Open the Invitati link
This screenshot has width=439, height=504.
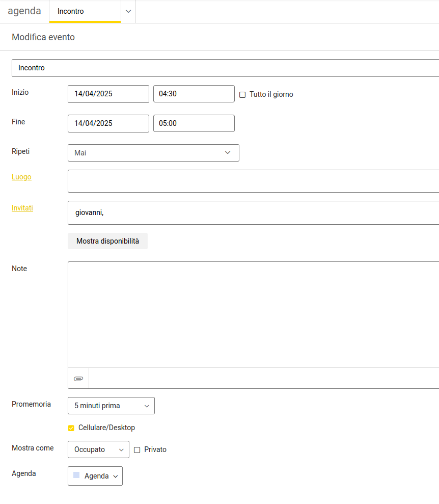(x=22, y=208)
